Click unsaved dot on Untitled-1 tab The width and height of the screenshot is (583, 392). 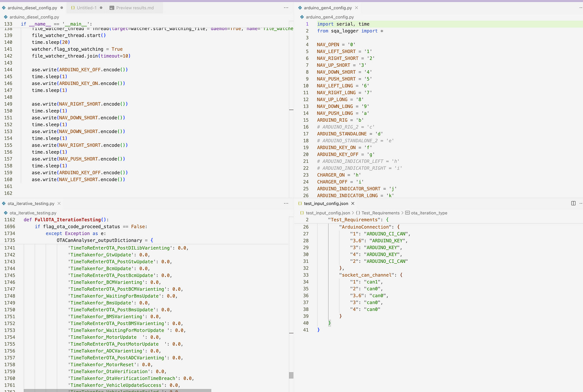click(x=101, y=7)
